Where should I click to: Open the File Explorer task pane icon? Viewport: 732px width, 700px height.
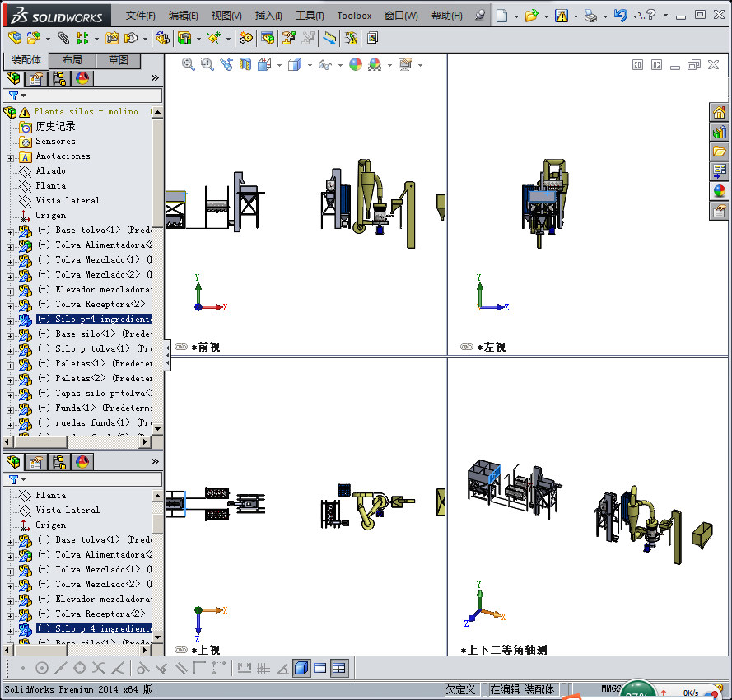click(x=719, y=152)
